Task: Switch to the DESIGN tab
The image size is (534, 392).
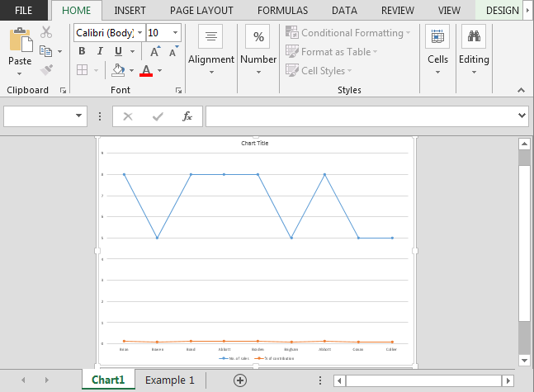Action: tap(502, 11)
